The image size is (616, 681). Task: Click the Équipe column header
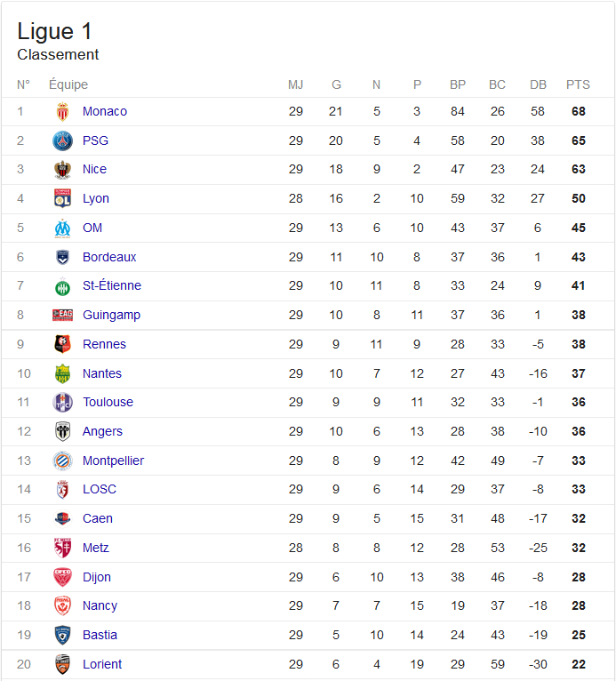pyautogui.click(x=68, y=84)
